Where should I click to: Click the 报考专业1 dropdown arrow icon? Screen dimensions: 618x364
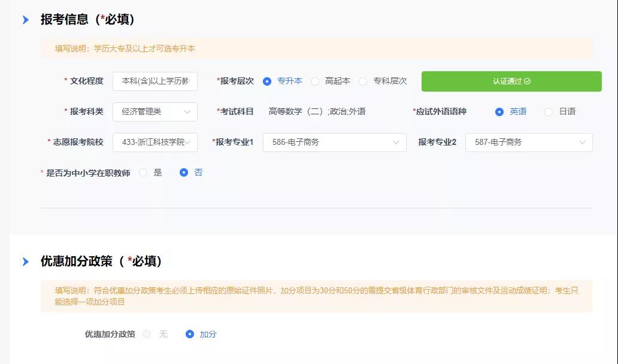[396, 142]
